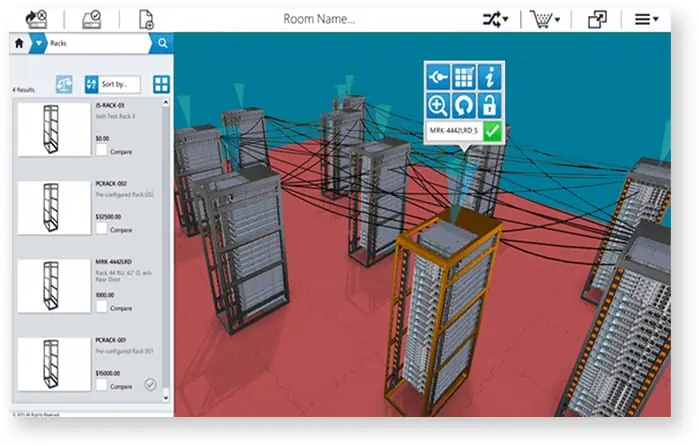Click the JS-RACK-03 item title
The width and height of the screenshot is (698, 445).
tap(110, 105)
